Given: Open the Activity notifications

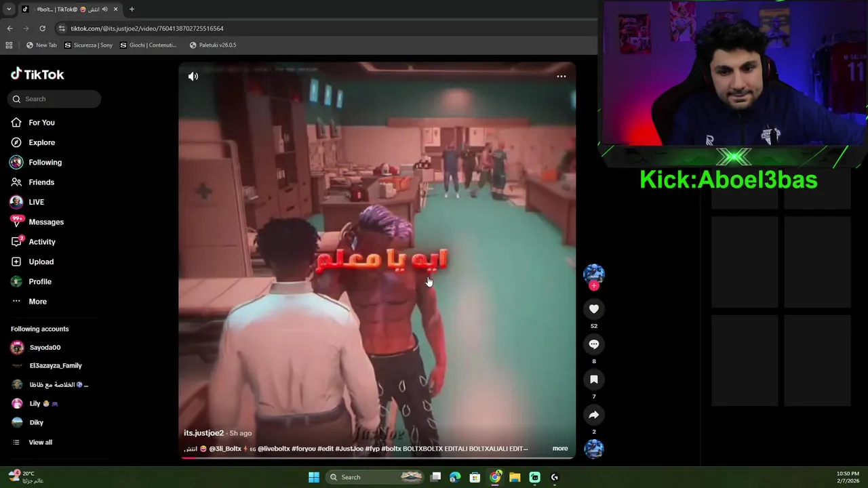Looking at the screenshot, I should point(42,242).
